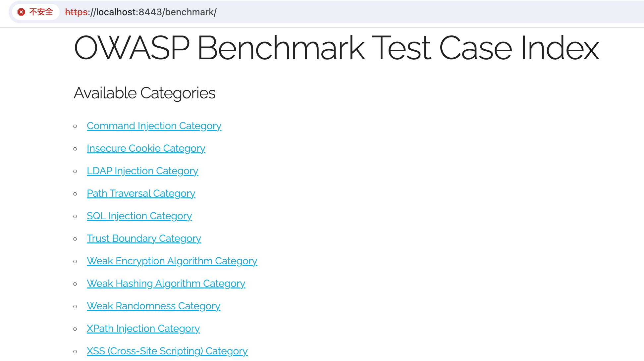Open the Weak Randomness Category link
The width and height of the screenshot is (644, 361).
pyautogui.click(x=153, y=306)
